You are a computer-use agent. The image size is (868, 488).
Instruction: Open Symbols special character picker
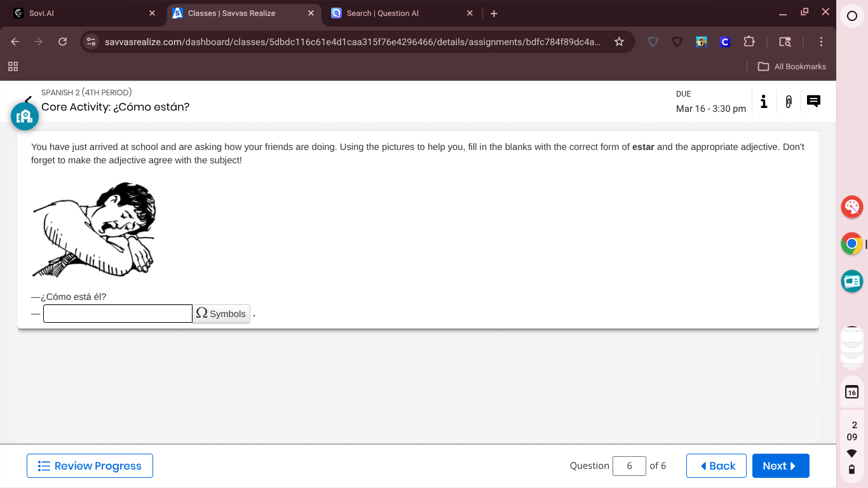[221, 313]
